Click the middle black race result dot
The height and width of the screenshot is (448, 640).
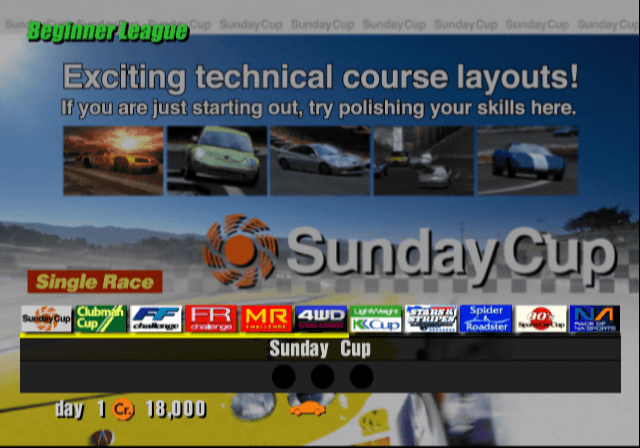point(322,377)
